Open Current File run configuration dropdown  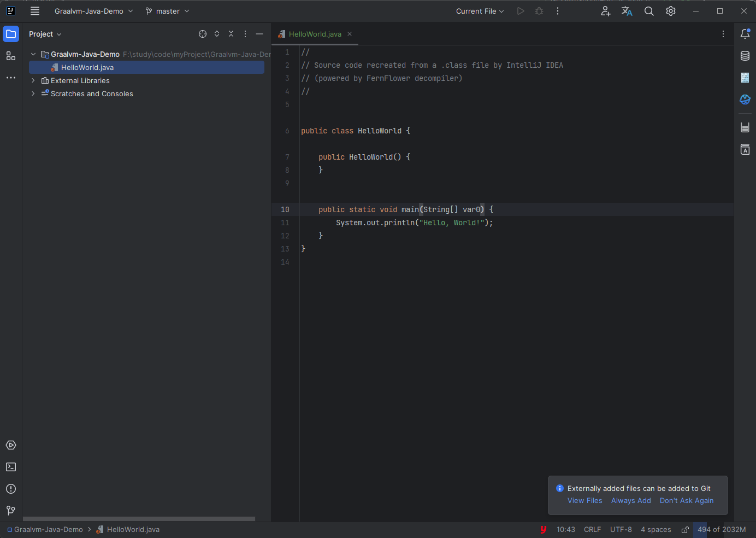480,11
